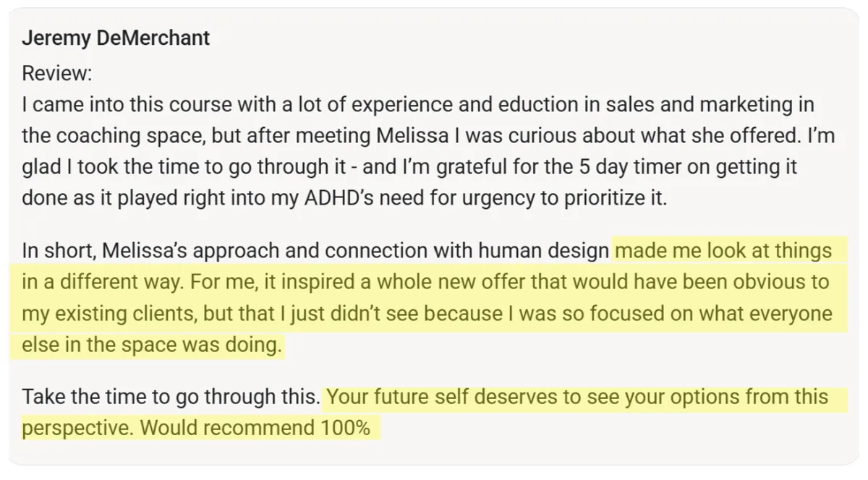Click the reviewer name Jeremy DeMerchant

116,38
